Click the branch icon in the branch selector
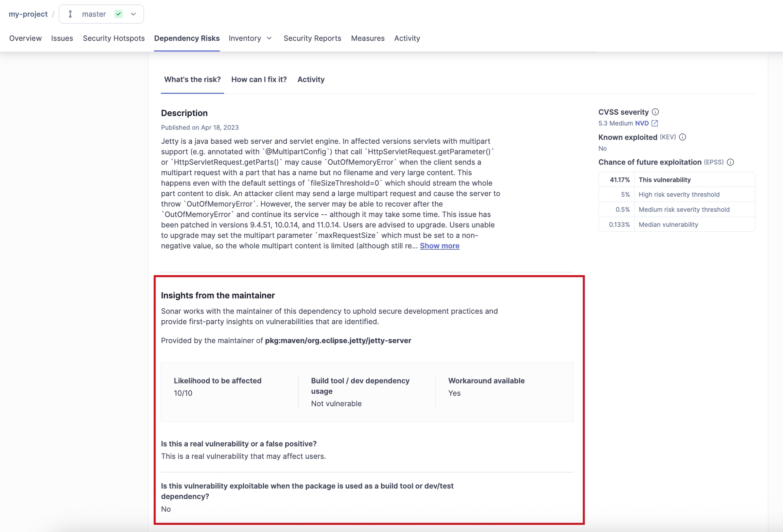The width and height of the screenshot is (783, 532). tap(70, 14)
